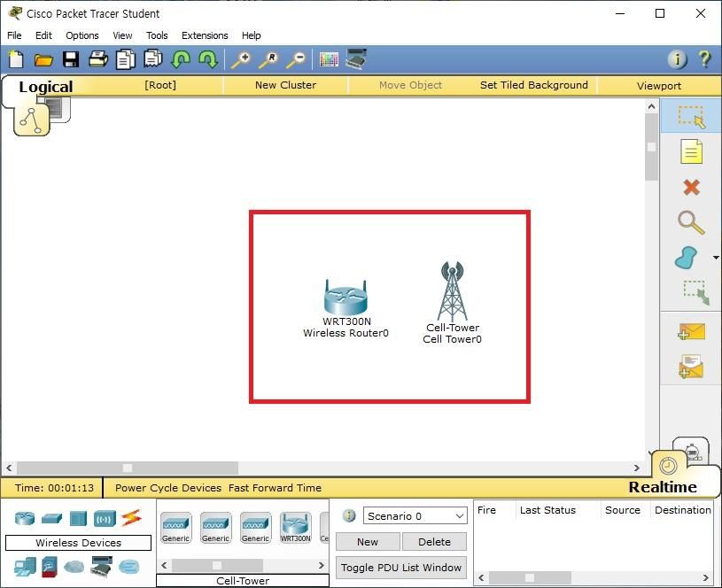Select the Connections lightning bolt category
722x588 pixels.
131,518
